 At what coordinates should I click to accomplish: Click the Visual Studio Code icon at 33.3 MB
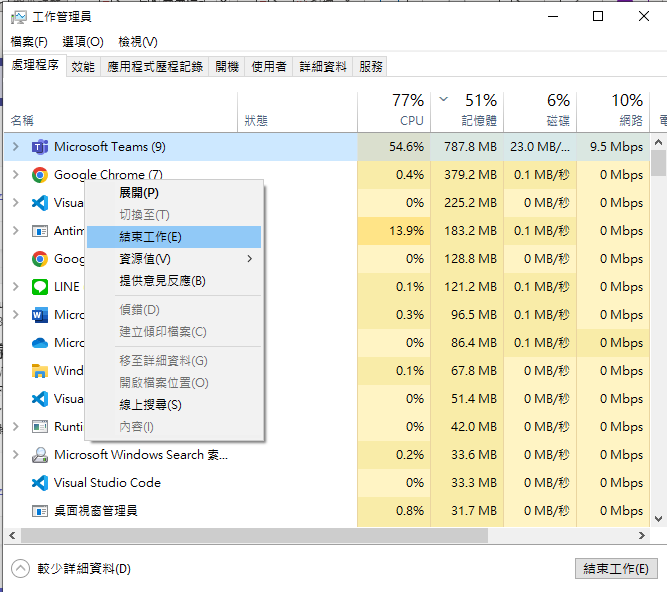tap(40, 483)
